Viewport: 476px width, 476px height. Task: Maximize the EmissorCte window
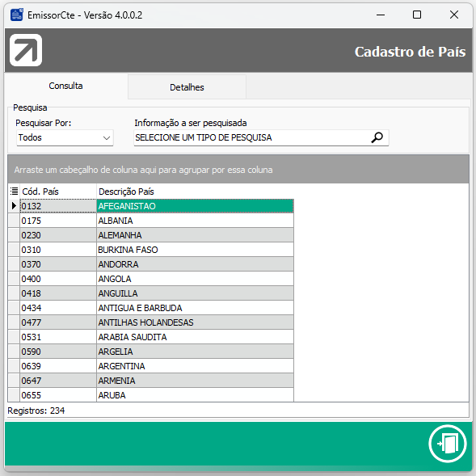click(x=417, y=15)
